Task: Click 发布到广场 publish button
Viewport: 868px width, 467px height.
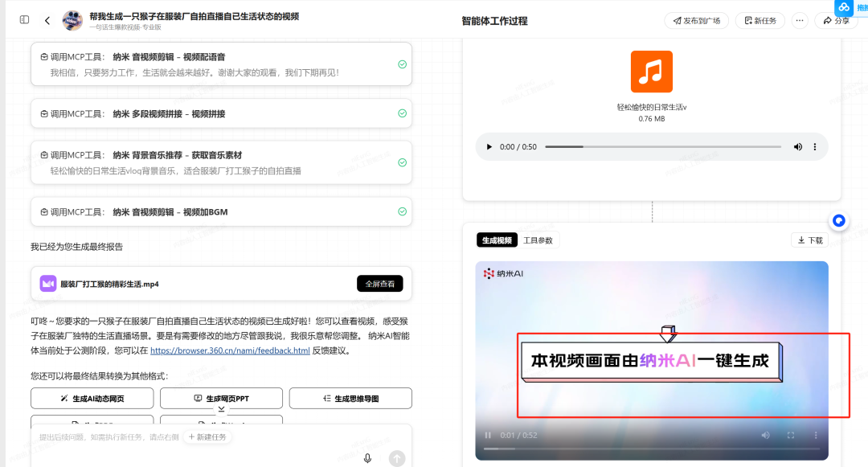Action: [696, 20]
